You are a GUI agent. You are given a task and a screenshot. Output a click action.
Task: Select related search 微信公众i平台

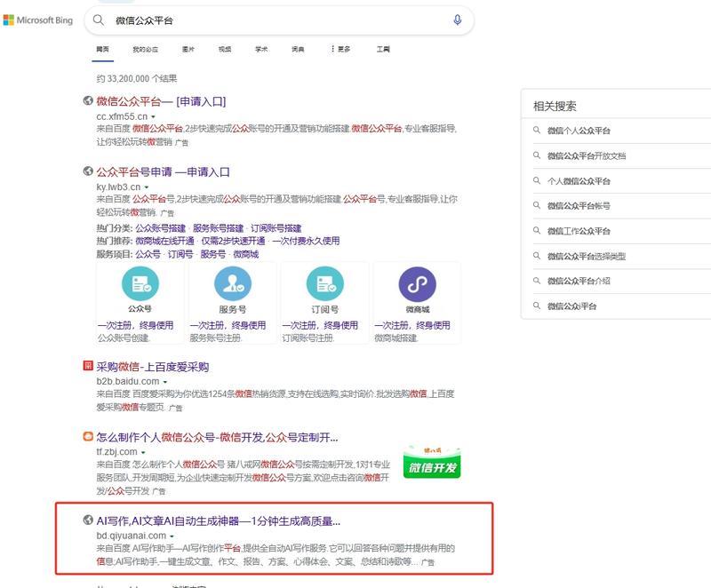point(571,306)
